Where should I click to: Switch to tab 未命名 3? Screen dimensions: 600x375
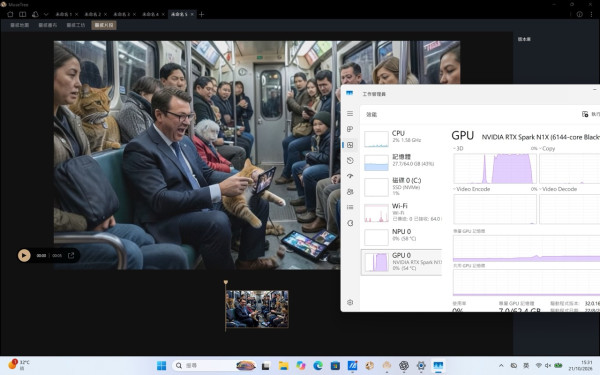[x=121, y=14]
